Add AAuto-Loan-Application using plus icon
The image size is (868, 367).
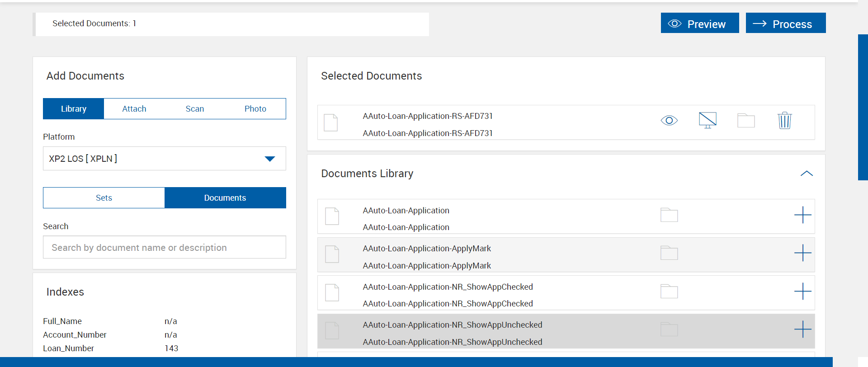coord(802,215)
